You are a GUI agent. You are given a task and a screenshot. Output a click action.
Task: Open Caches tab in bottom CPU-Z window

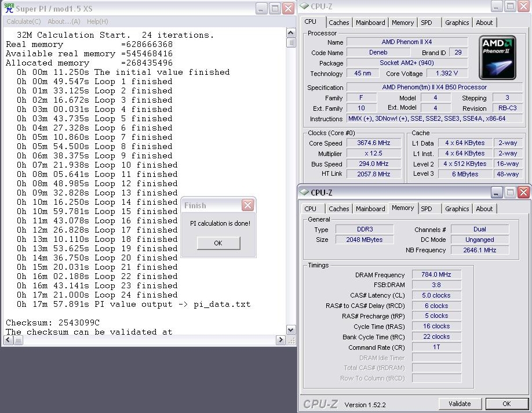(338, 209)
